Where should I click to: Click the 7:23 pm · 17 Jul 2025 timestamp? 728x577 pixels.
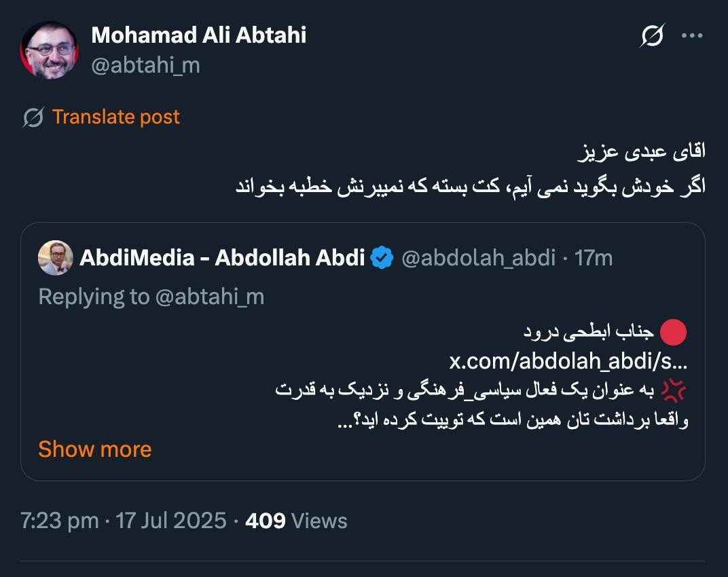tap(123, 521)
